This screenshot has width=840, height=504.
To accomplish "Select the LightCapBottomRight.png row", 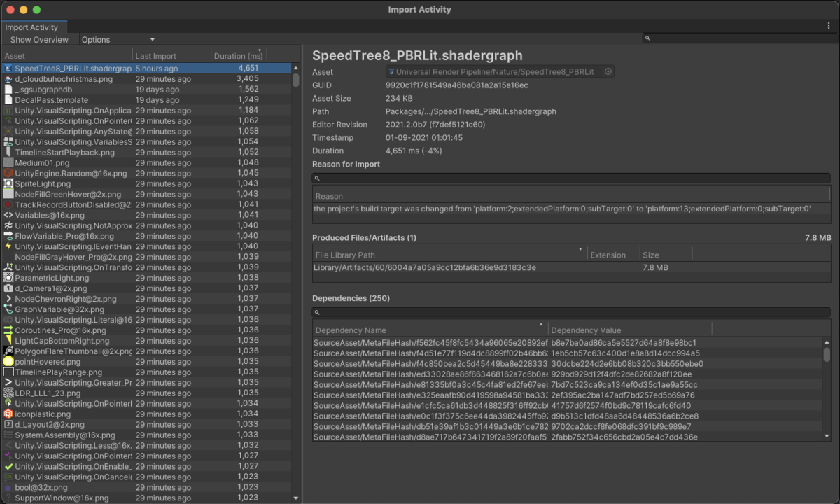I will pos(146,341).
